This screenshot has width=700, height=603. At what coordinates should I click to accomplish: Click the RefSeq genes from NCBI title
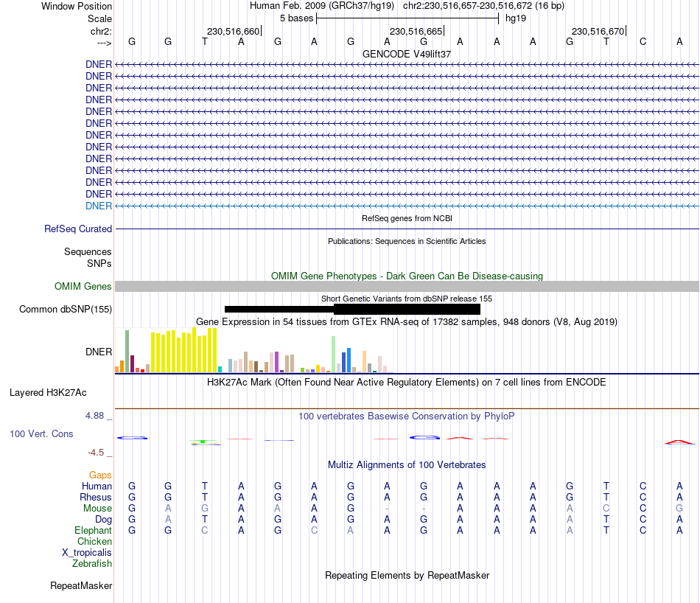coord(407,218)
